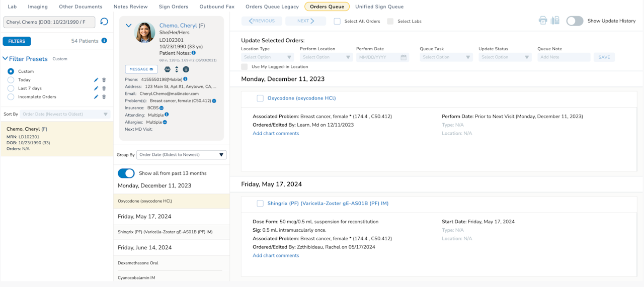Open Patient Notes info icon
The image size is (644, 287).
(194, 53)
